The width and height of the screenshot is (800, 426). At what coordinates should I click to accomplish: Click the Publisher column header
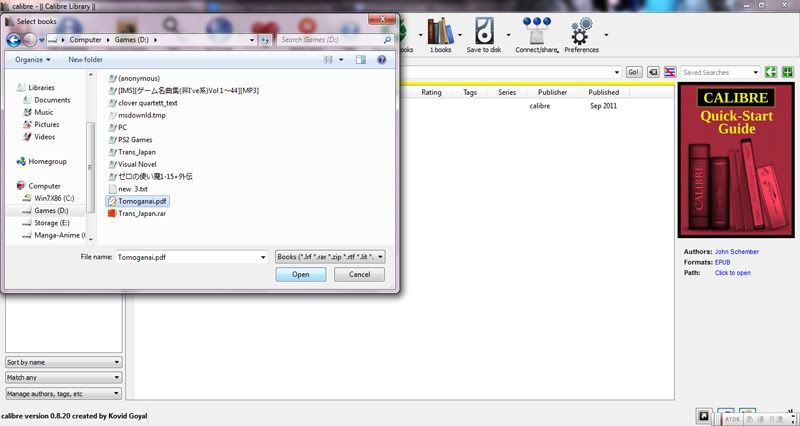(553, 92)
